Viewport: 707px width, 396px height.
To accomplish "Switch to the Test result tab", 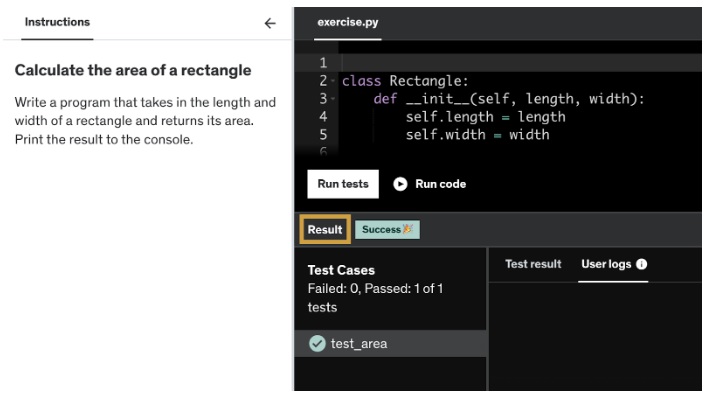I will pyautogui.click(x=533, y=264).
